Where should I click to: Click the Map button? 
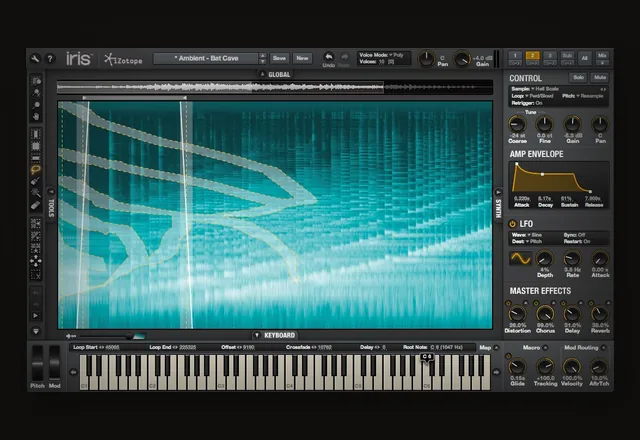tap(485, 348)
